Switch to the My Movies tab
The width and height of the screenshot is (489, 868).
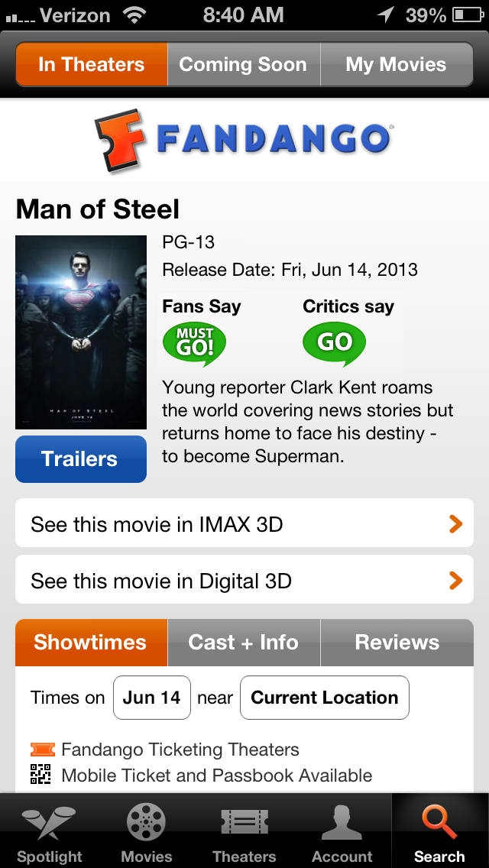(x=396, y=64)
